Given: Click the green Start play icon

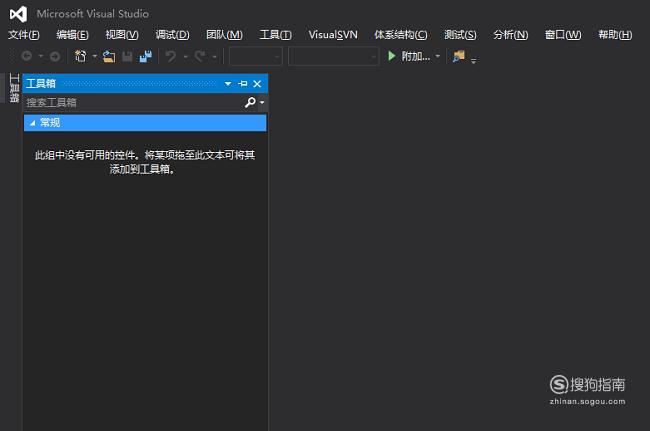Looking at the screenshot, I should [391, 56].
